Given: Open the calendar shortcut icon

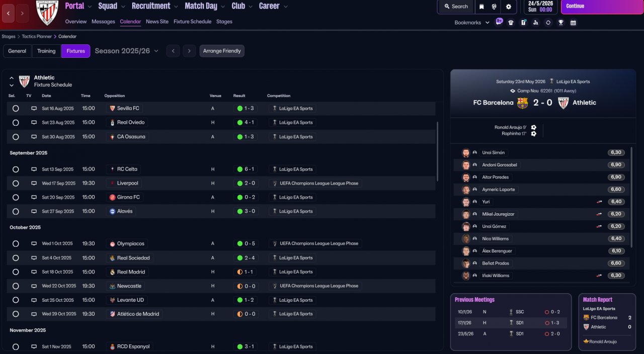Looking at the screenshot, I should click(x=573, y=23).
